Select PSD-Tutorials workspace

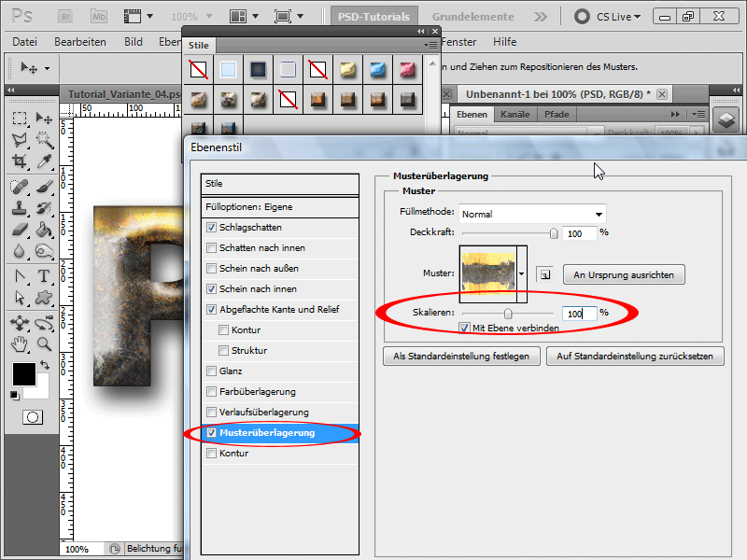tap(374, 17)
